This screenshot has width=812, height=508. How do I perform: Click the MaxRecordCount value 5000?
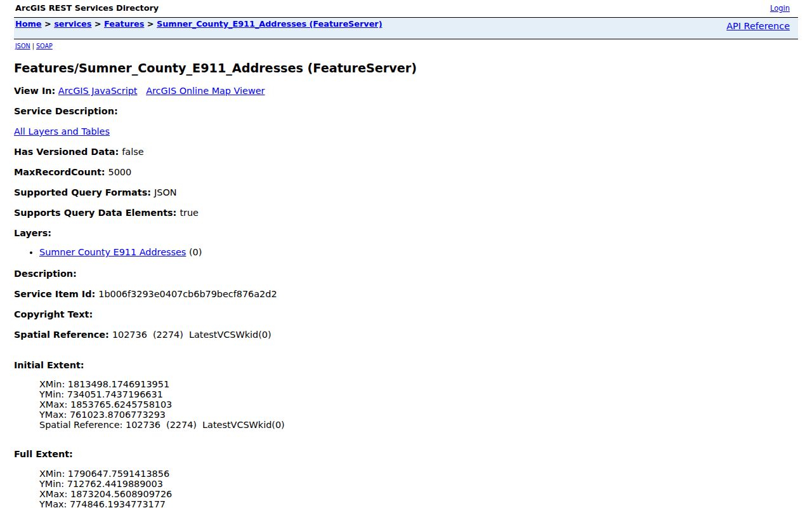[x=120, y=172]
